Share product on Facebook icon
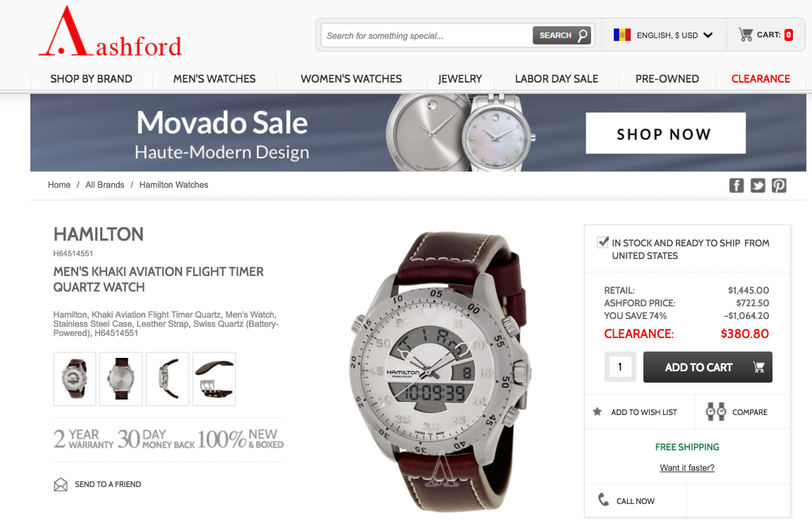 point(737,185)
